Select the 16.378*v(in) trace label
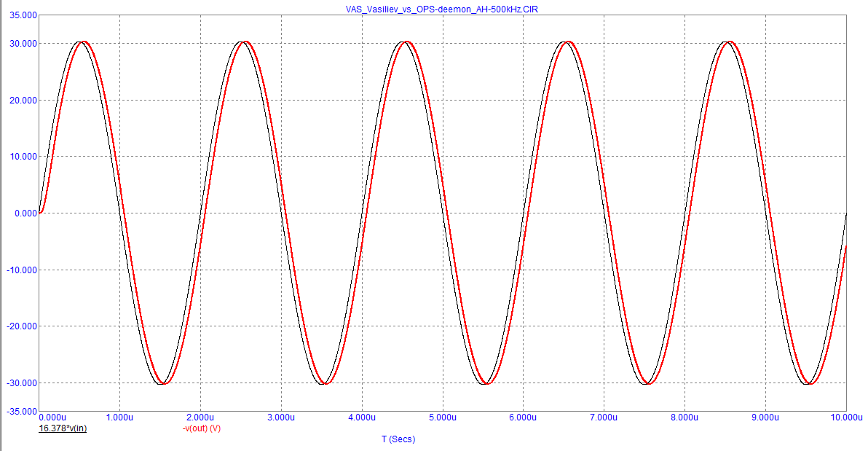Viewport: 868px width, 451px height. click(x=63, y=428)
